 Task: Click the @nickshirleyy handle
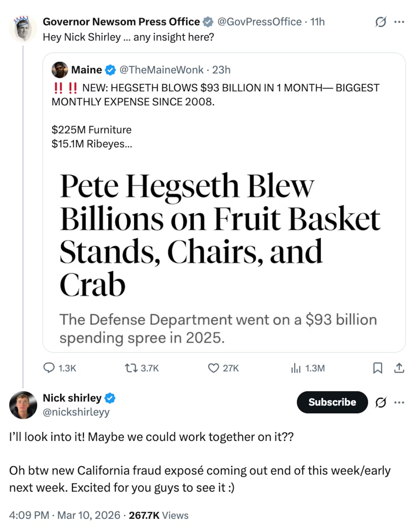pos(76,412)
